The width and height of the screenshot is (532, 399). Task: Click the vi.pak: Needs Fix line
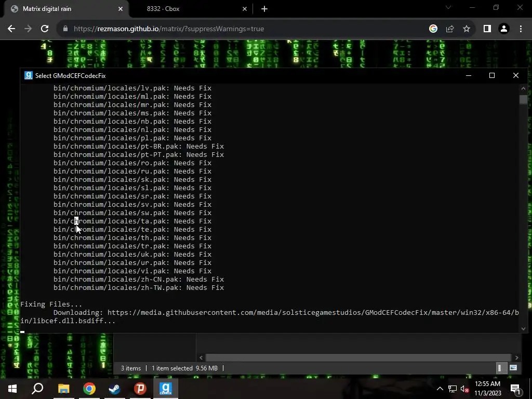[x=132, y=271]
